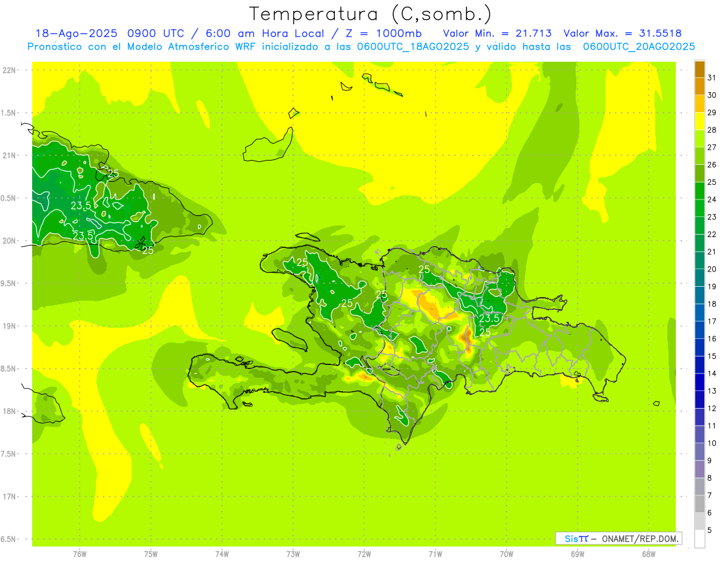
Task: Click the legend value "20"
Action: pyautogui.click(x=712, y=269)
